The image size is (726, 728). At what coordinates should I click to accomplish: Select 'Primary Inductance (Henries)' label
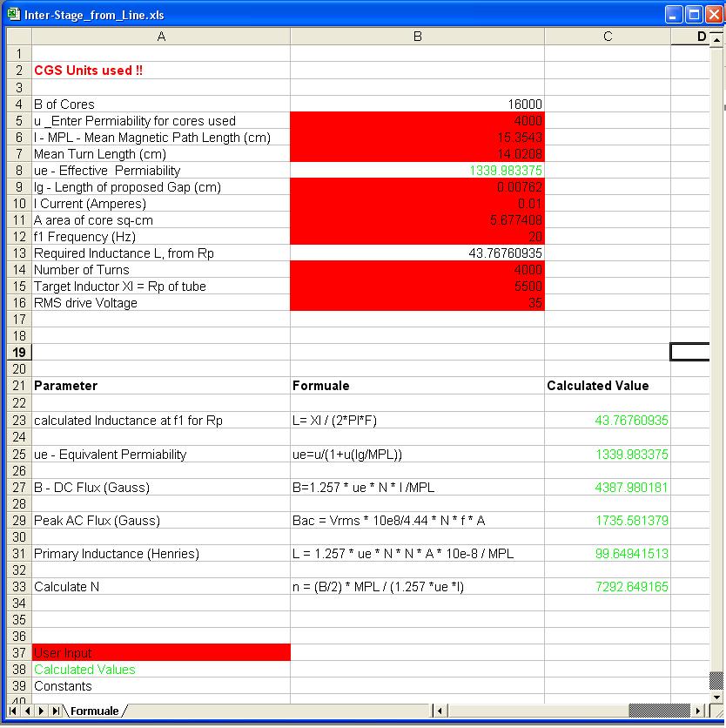(161, 554)
